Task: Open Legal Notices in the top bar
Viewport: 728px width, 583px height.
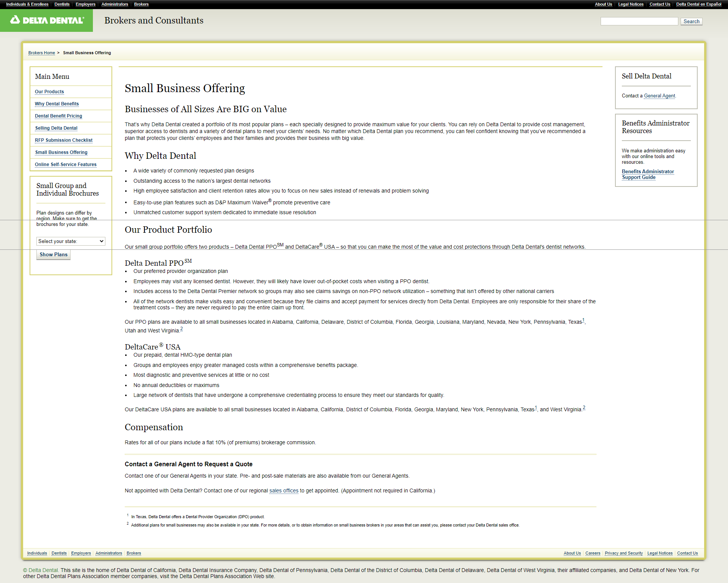Action: [x=631, y=5]
